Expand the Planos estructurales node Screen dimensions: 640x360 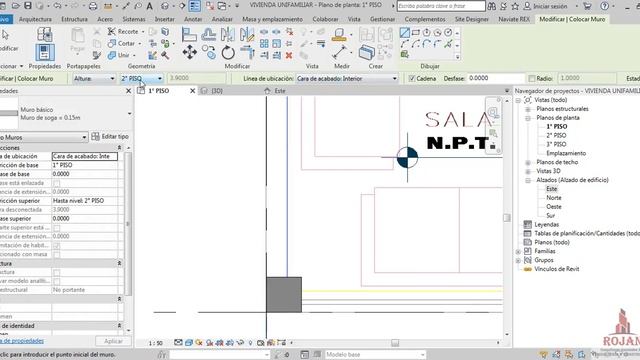[528, 109]
